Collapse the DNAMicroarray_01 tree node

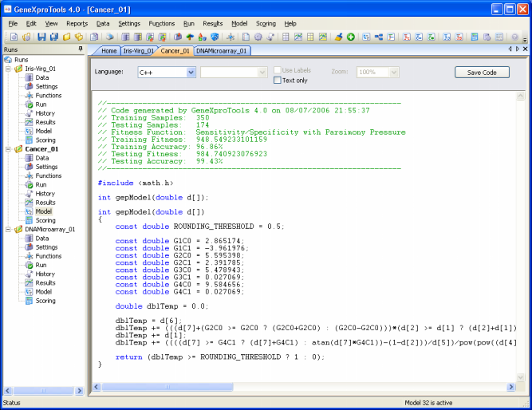point(9,230)
